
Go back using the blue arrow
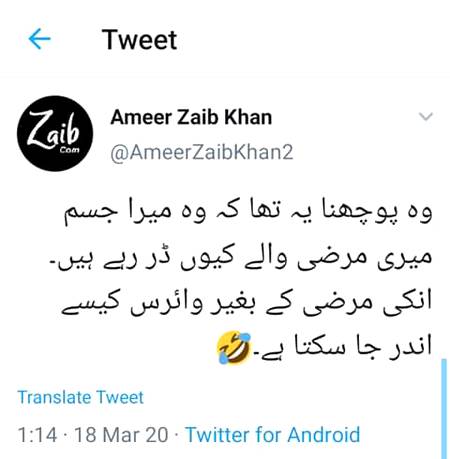coord(39,39)
